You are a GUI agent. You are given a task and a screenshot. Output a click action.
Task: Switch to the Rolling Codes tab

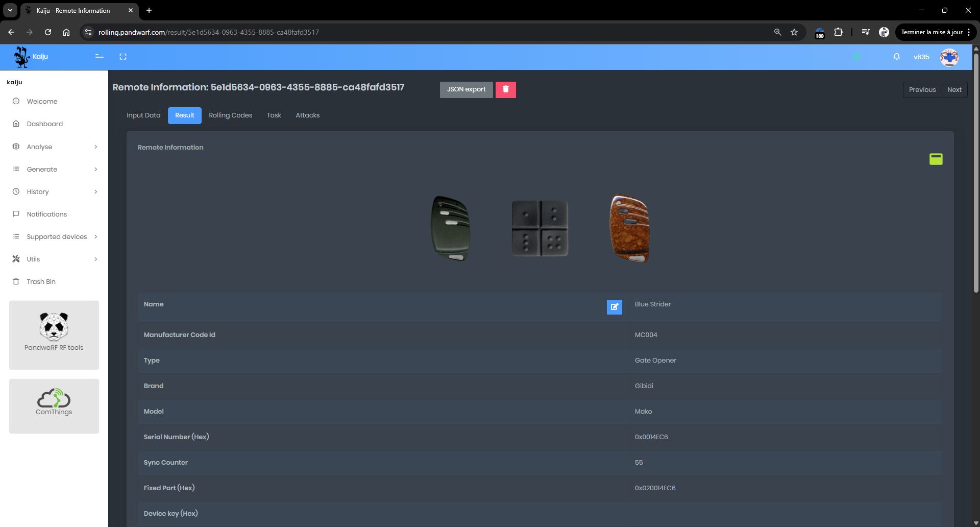click(230, 115)
